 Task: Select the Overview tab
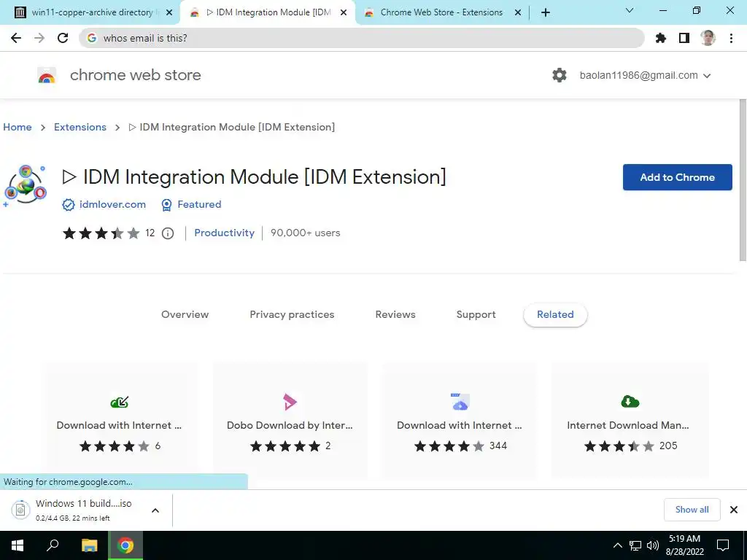185,315
